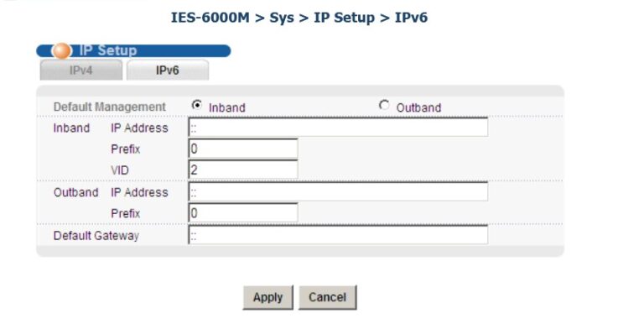Select the IPv6 tab
Screen dimensions: 644x324
click(168, 70)
